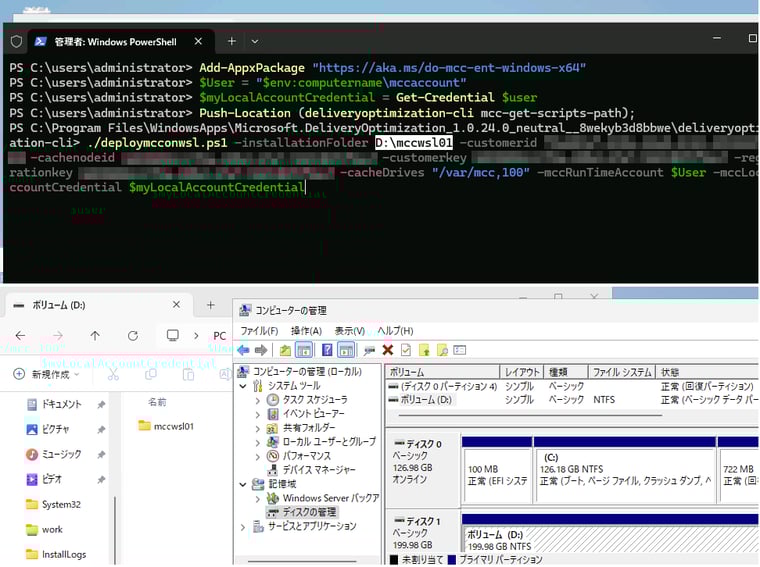Viewport: 760px width, 567px height.
Task: Open the 操作(A) menu
Action: [306, 331]
